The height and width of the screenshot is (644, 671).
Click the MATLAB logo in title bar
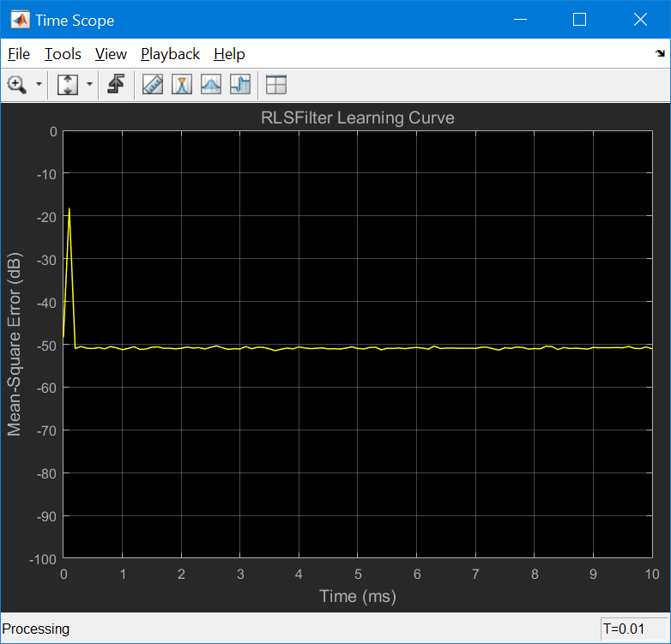pyautogui.click(x=20, y=20)
